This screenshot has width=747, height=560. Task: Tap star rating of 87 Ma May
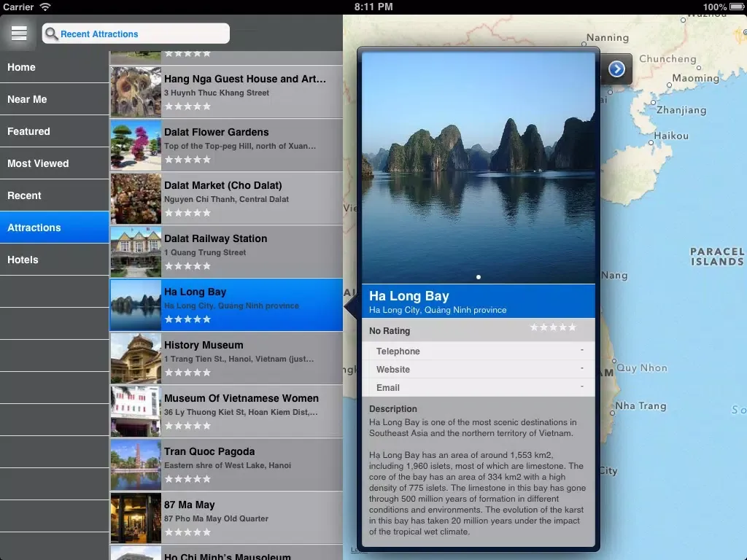tap(187, 532)
